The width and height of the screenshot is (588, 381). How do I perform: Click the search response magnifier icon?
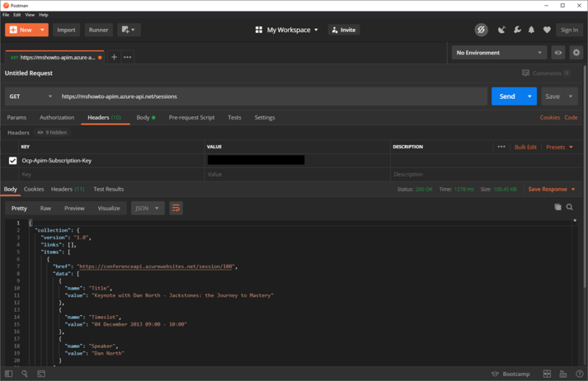pos(570,207)
